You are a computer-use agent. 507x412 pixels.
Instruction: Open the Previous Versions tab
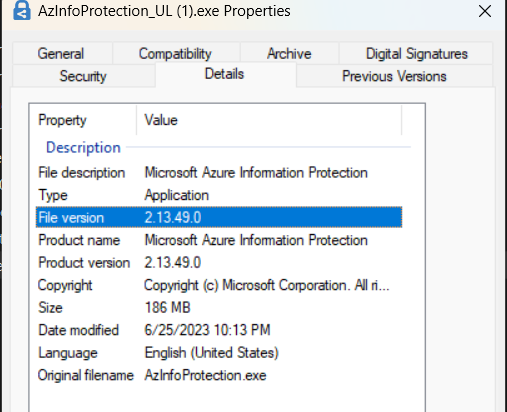[x=394, y=76]
